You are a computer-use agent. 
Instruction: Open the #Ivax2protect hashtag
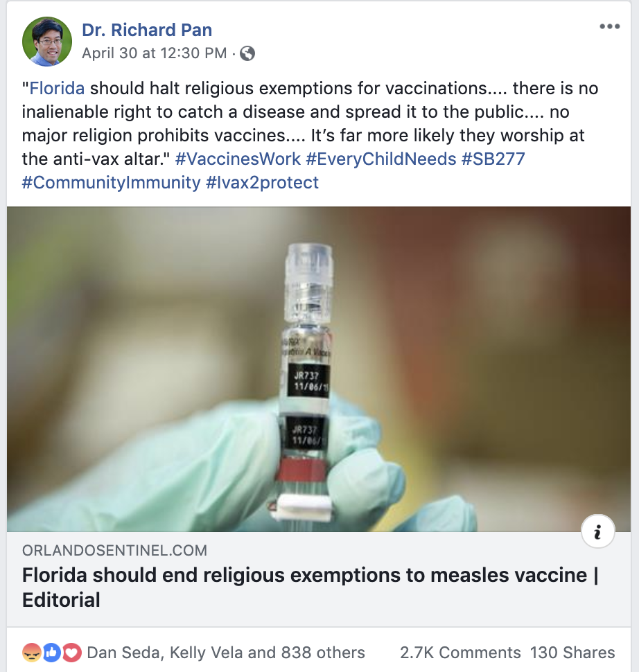263,183
